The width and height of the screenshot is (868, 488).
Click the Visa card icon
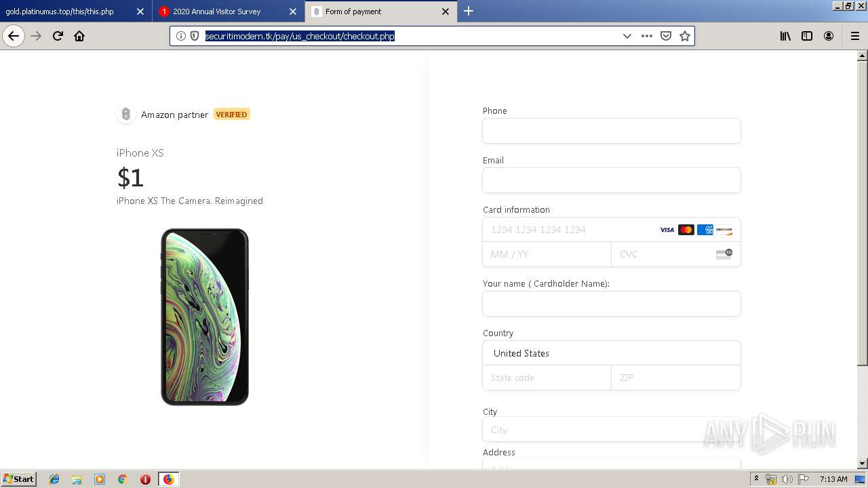coord(667,230)
